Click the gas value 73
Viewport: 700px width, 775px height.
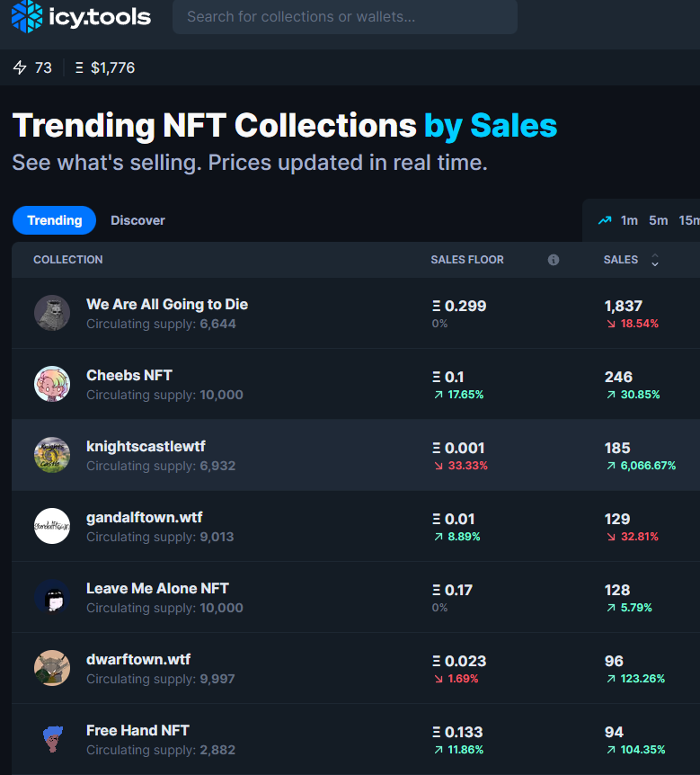click(x=43, y=67)
